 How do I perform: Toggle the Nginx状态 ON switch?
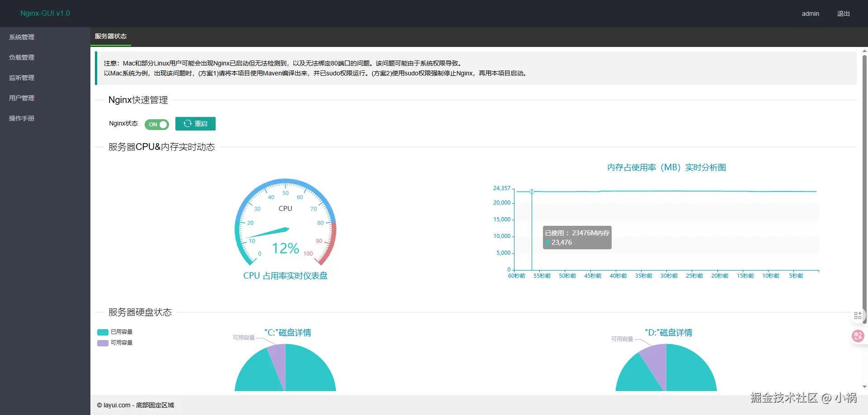pos(157,124)
